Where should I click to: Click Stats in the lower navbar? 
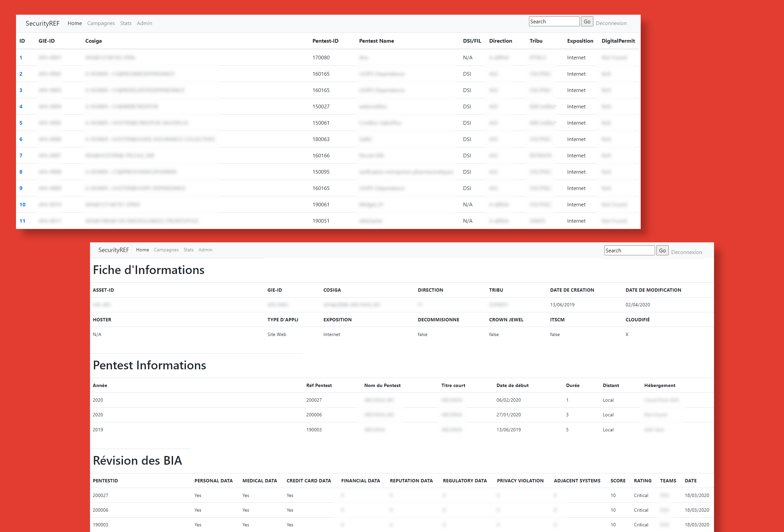point(189,250)
